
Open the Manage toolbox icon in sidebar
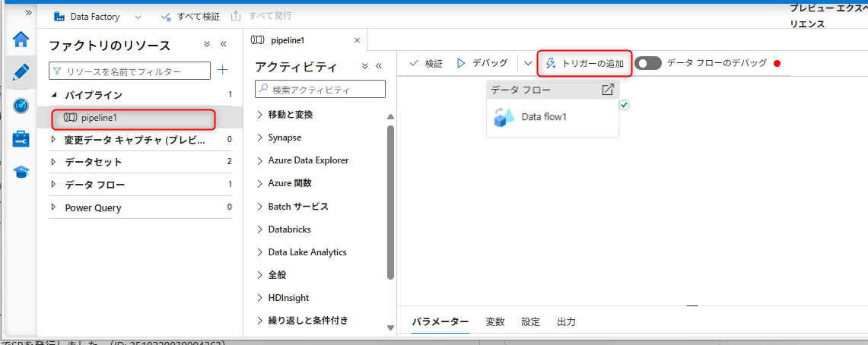(x=21, y=138)
